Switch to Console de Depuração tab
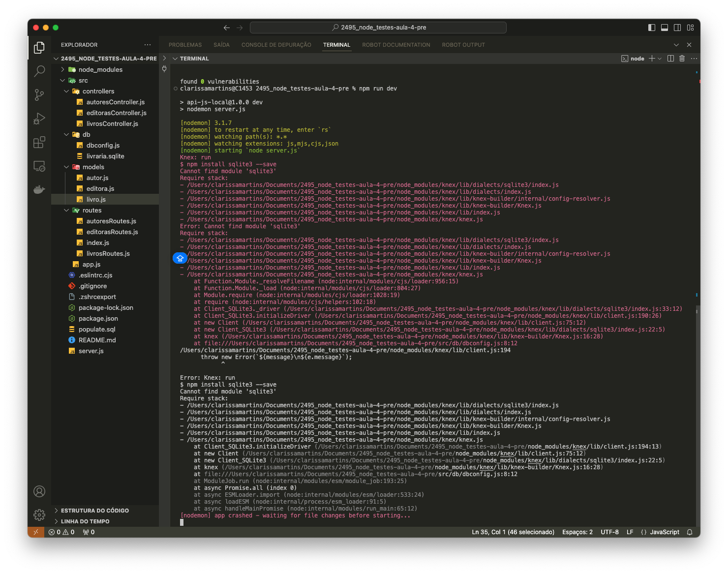The image size is (728, 574). tap(276, 45)
